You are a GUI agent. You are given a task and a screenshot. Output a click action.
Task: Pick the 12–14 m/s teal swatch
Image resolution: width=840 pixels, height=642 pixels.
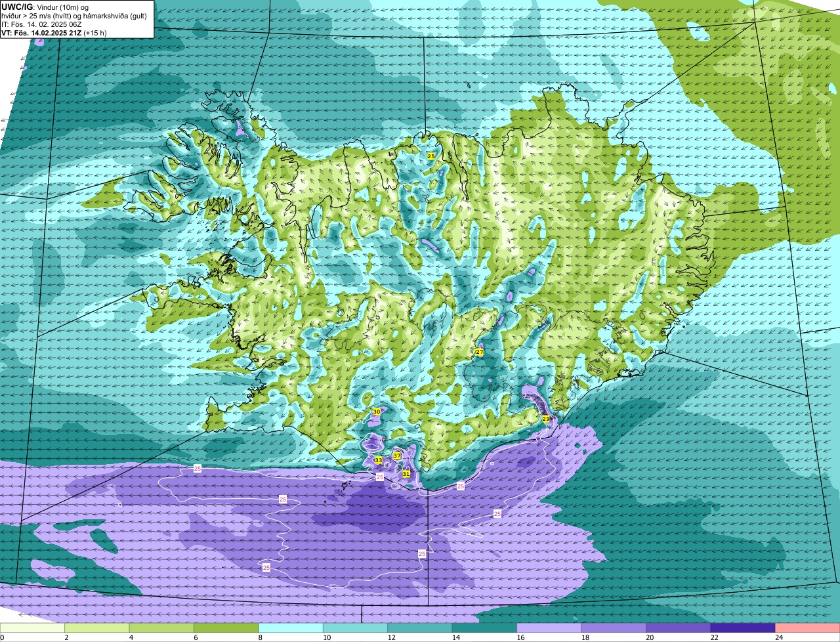pyautogui.click(x=420, y=628)
